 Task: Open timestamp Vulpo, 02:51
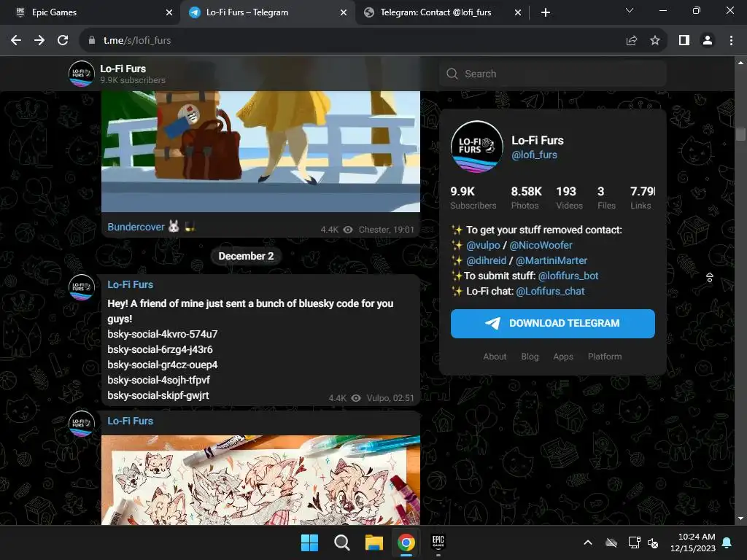click(x=390, y=398)
